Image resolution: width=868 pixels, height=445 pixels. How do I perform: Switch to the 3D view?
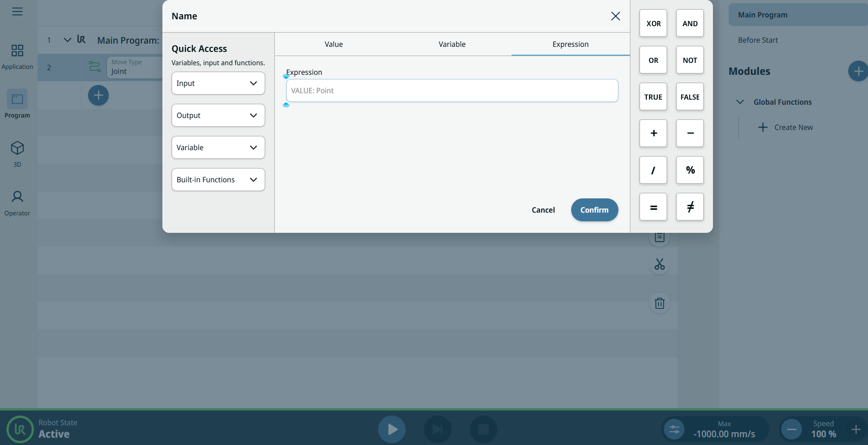tap(17, 154)
